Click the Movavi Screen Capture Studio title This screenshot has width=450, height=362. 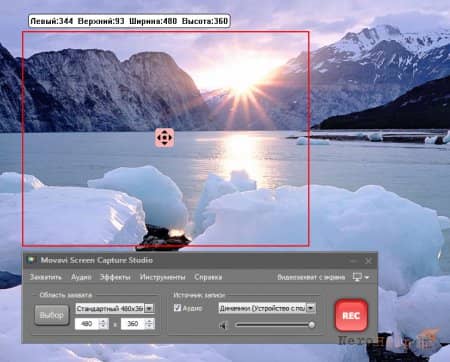click(97, 260)
